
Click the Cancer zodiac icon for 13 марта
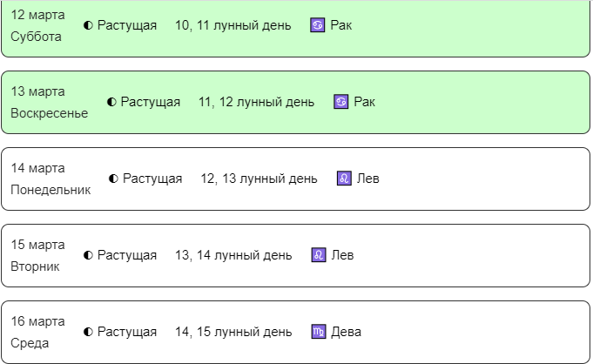341,102
